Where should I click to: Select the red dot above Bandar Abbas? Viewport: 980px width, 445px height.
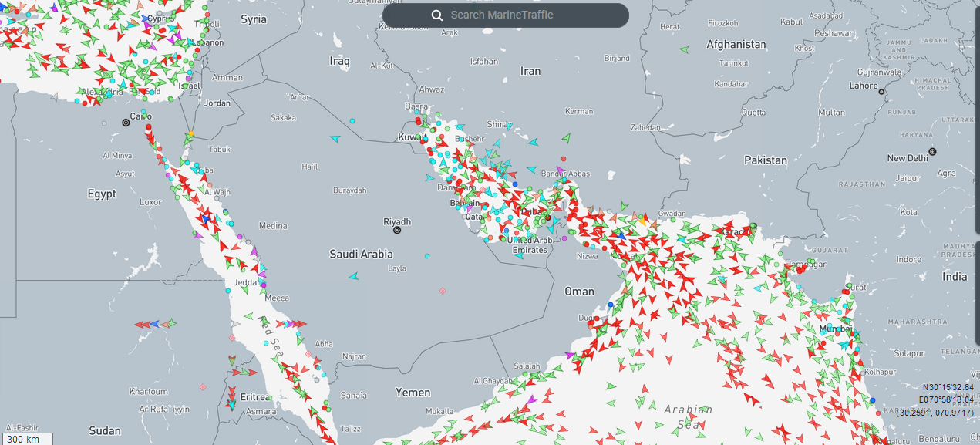563,158
